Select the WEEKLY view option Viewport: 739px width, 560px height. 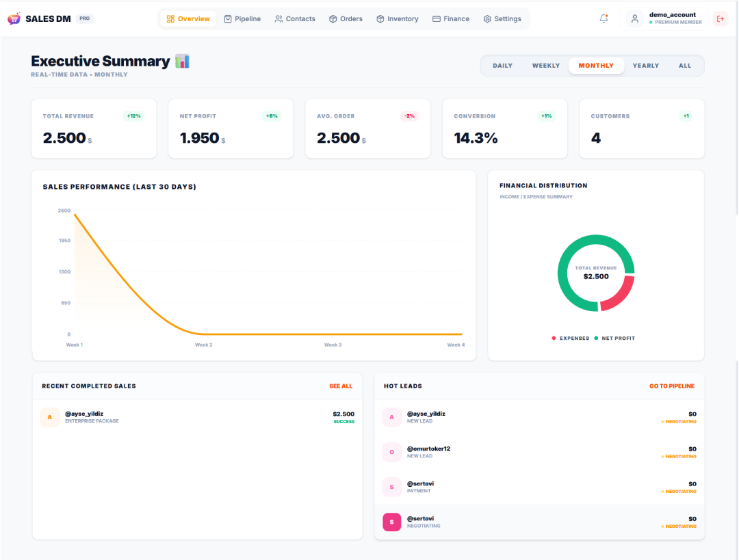coord(546,65)
